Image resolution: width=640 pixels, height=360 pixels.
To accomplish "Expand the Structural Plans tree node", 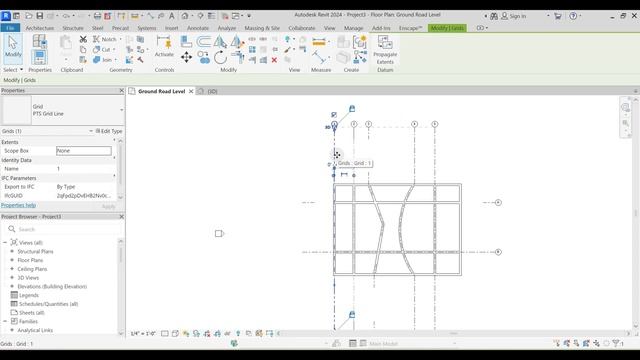I will pyautogui.click(x=12, y=251).
